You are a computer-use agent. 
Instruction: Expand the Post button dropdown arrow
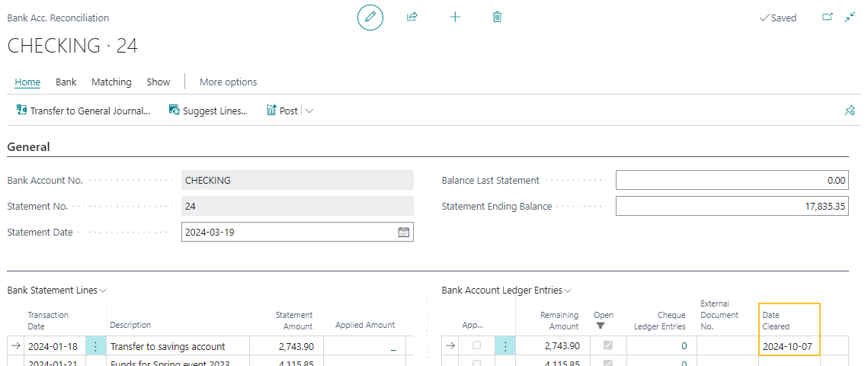coord(309,111)
